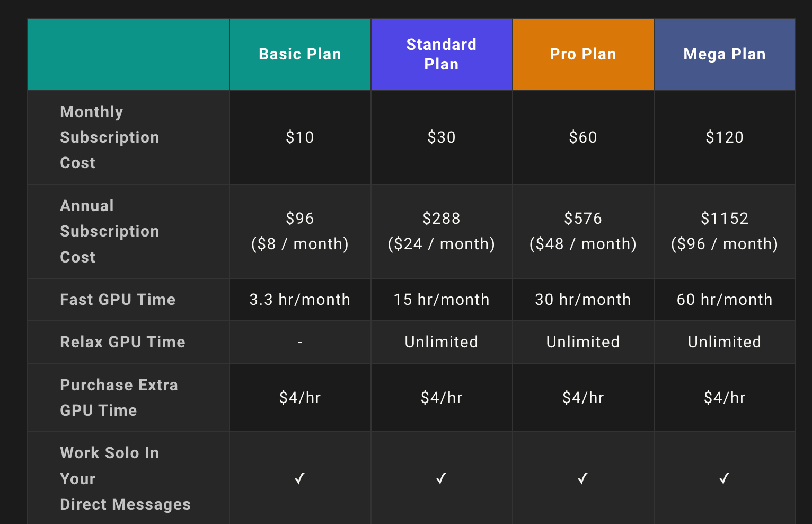Click the Pro Plan checkmark for solo work
812x524 pixels.
tap(582, 478)
